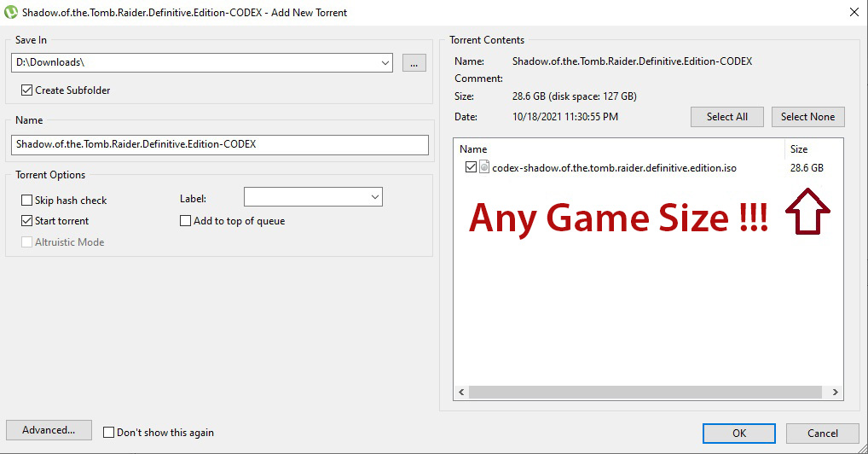Open the Label dropdown list
868x454 pixels.
click(375, 197)
